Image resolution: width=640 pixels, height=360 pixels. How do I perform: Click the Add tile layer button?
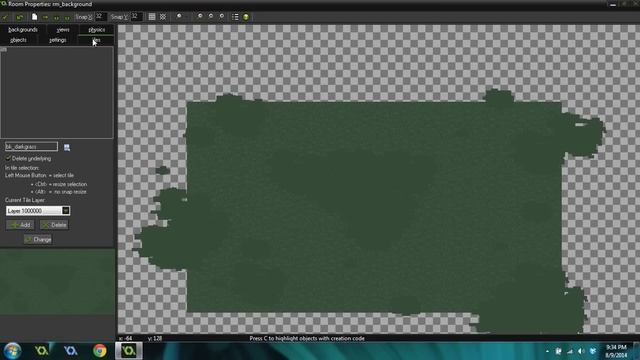point(20,225)
